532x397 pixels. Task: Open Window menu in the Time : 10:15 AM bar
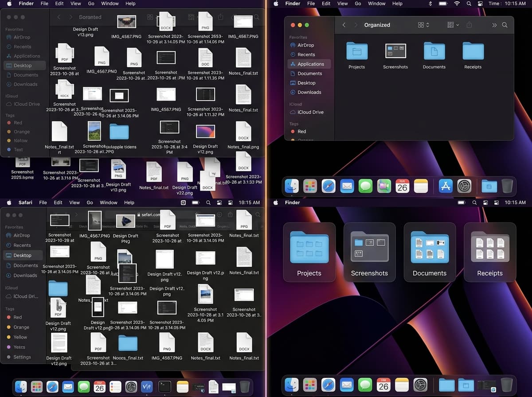coord(376,4)
